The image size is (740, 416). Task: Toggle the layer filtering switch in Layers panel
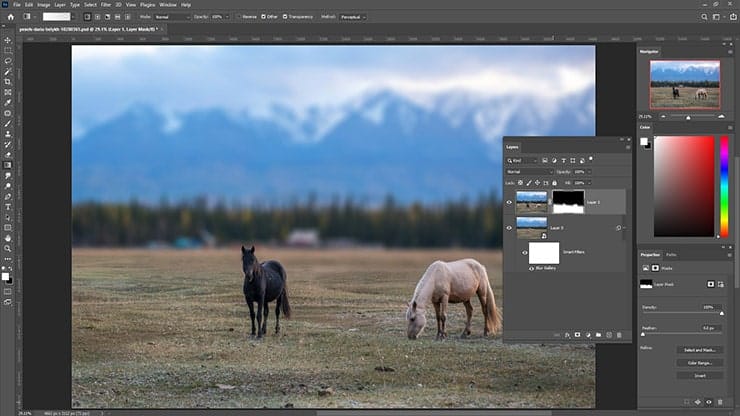point(590,159)
